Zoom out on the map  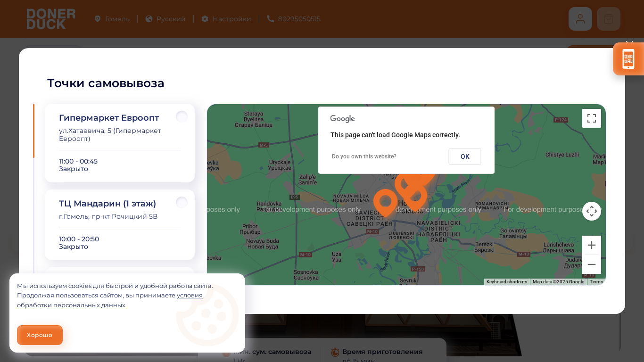(592, 264)
